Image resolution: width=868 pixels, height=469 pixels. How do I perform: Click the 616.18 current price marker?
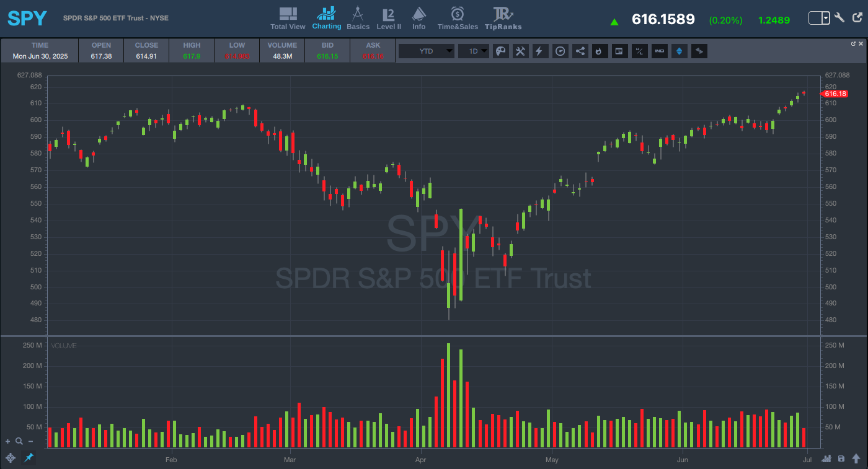[x=835, y=94]
